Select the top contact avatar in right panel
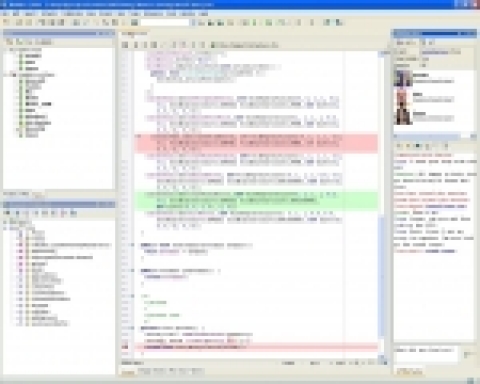The width and height of the screenshot is (480, 384). (x=403, y=79)
